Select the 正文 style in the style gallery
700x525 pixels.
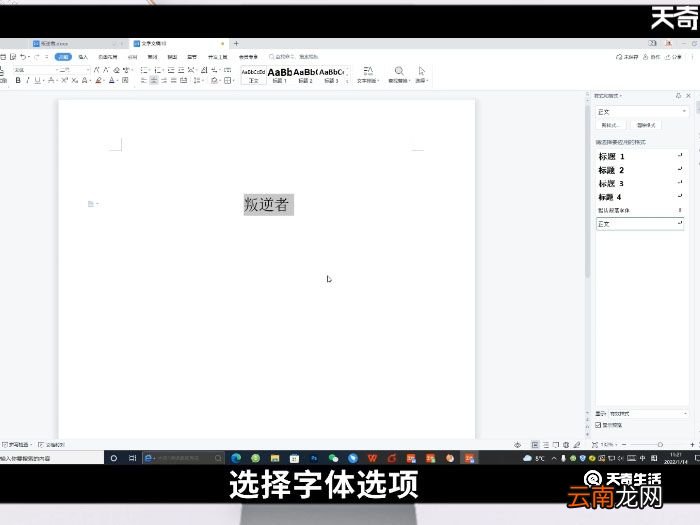253,75
